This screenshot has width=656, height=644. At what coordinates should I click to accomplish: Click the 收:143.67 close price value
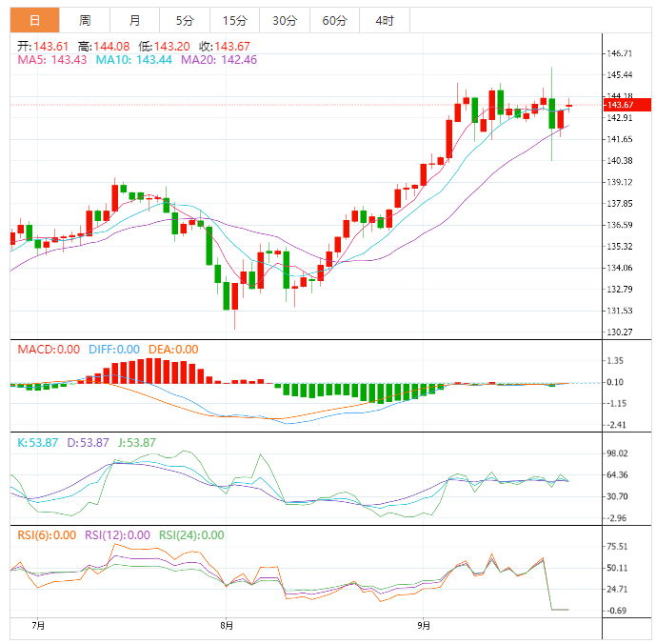(x=225, y=46)
